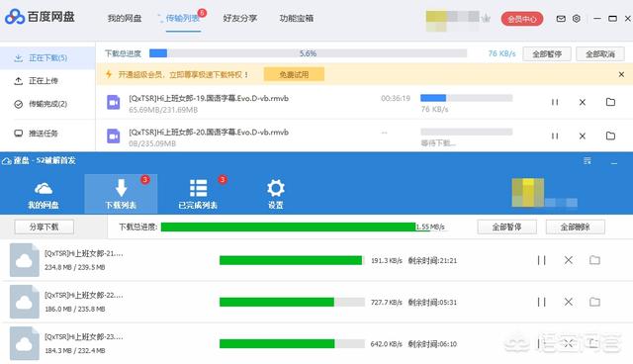The width and height of the screenshot is (633, 364).
Task: Open folder of episode 22 download in 速盘
Action: (x=594, y=302)
